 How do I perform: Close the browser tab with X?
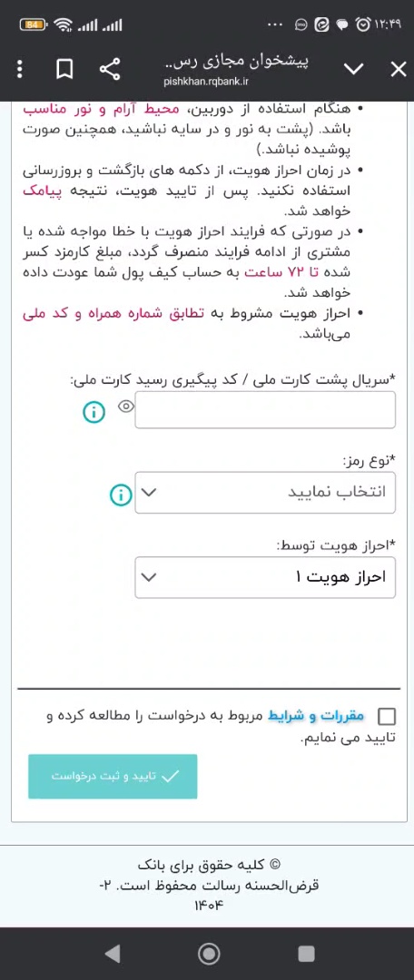coord(399,69)
